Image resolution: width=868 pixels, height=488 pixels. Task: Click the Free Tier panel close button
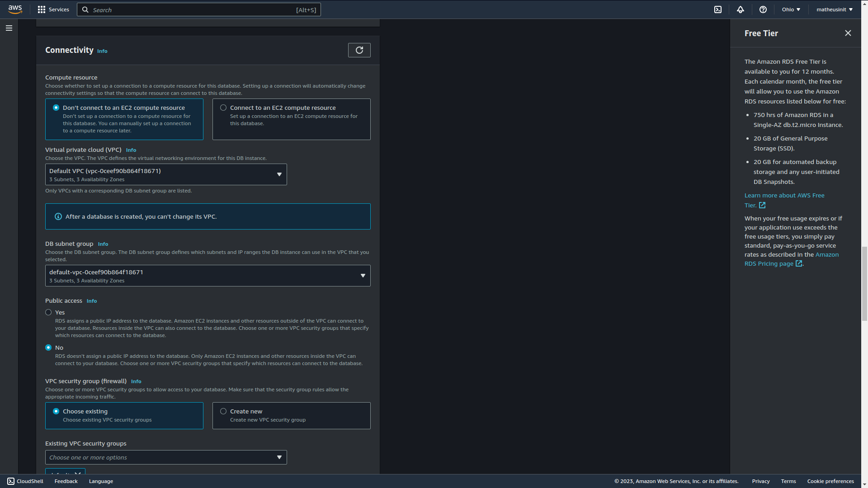pyautogui.click(x=848, y=33)
